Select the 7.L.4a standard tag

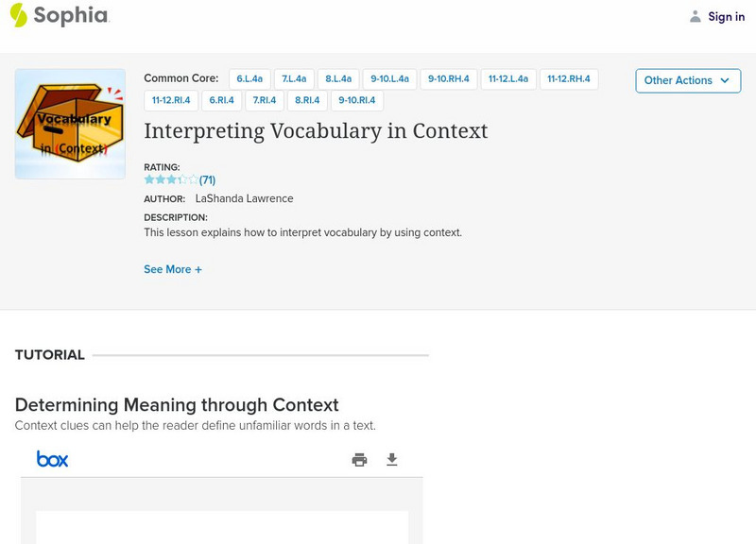[x=296, y=79]
